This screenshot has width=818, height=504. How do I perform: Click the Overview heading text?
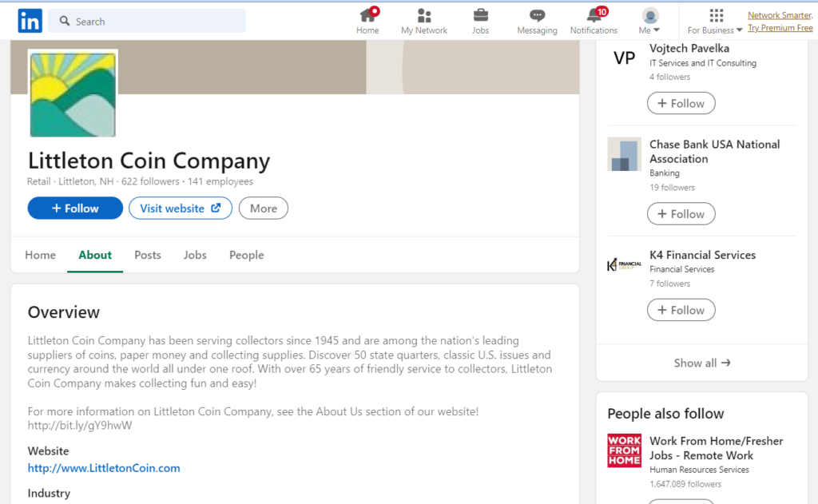click(x=64, y=312)
